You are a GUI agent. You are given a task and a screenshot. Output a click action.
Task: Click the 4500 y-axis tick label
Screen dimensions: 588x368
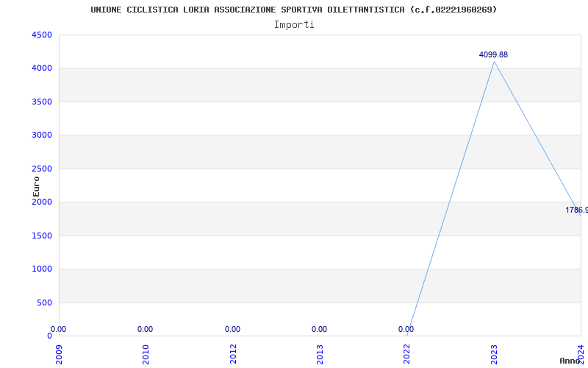tap(42, 35)
